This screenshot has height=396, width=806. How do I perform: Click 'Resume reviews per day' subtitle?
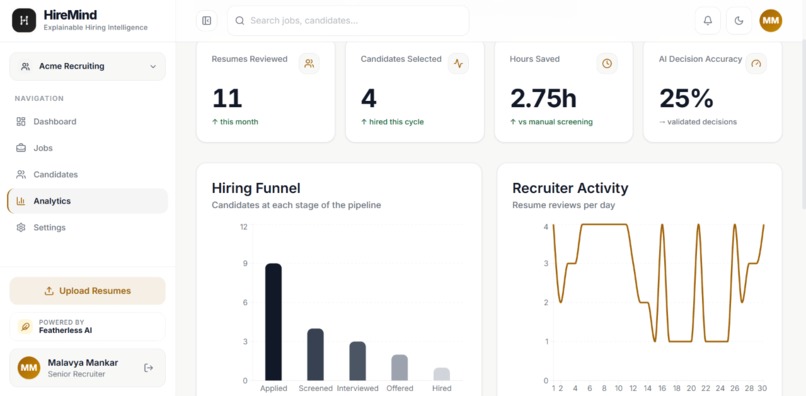[x=563, y=205]
